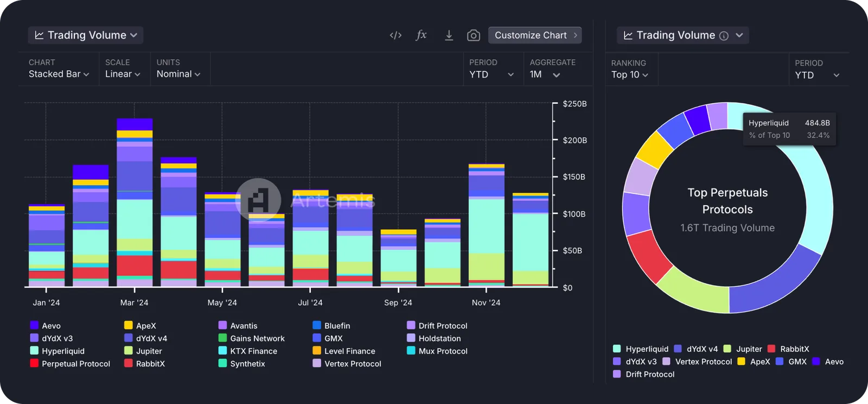
Task: Click the Nov '24 stacked bar
Action: pos(487,225)
